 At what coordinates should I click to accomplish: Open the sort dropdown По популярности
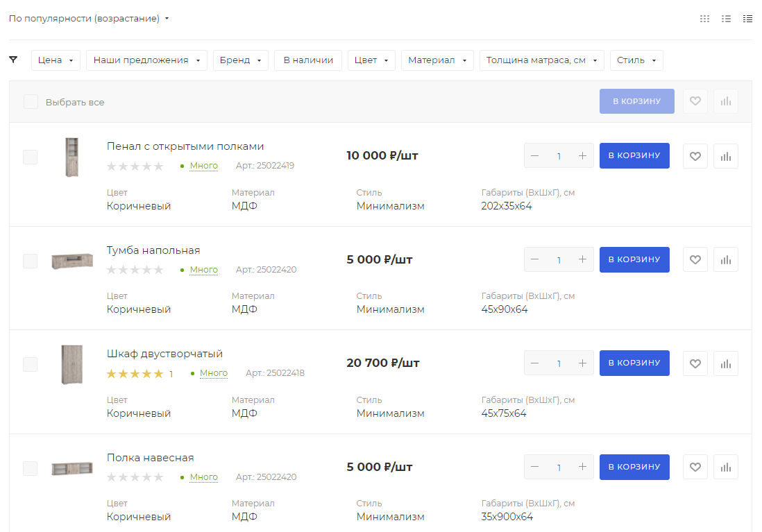(89, 19)
